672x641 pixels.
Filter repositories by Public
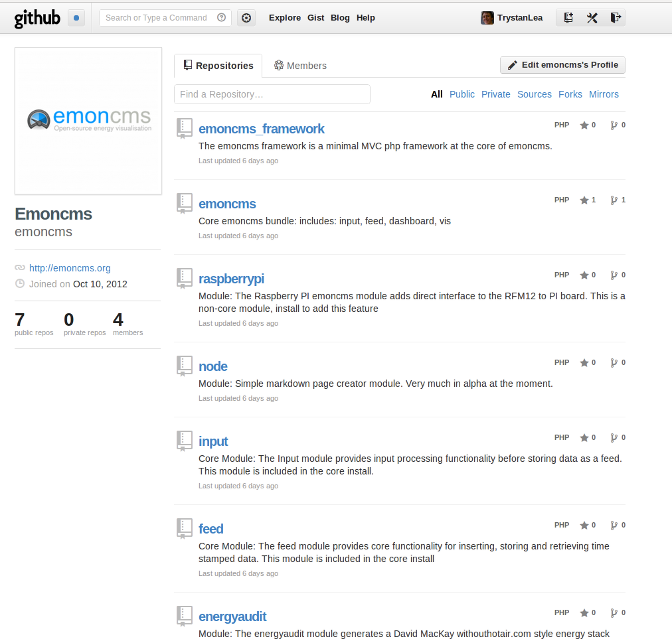point(462,94)
